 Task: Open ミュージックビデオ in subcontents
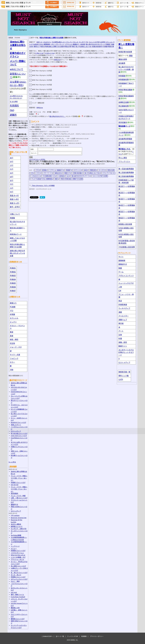126,283
